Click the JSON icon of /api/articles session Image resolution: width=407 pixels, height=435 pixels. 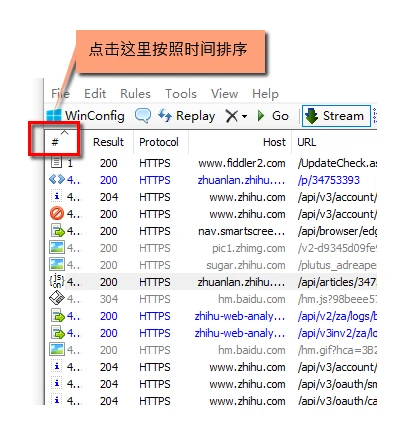click(x=57, y=282)
